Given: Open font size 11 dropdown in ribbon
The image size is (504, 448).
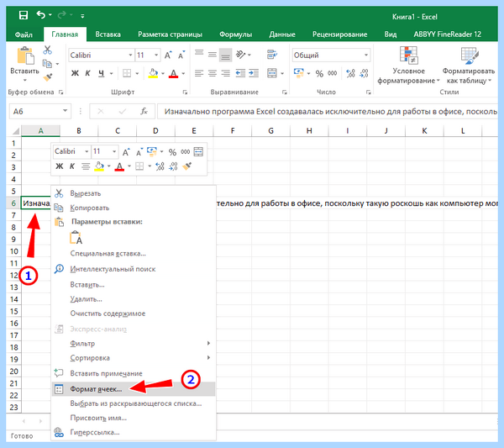Looking at the screenshot, I should pyautogui.click(x=156, y=55).
